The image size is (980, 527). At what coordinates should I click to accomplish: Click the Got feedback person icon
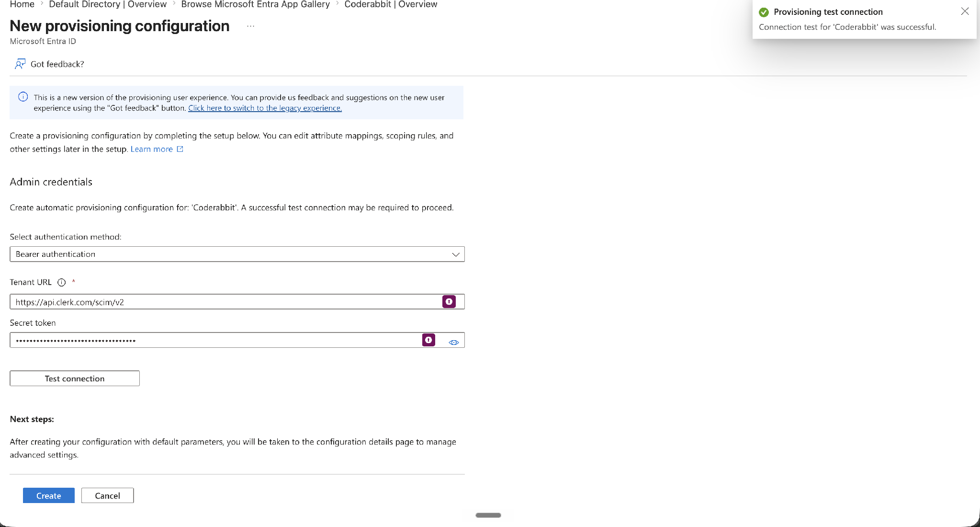click(x=20, y=64)
